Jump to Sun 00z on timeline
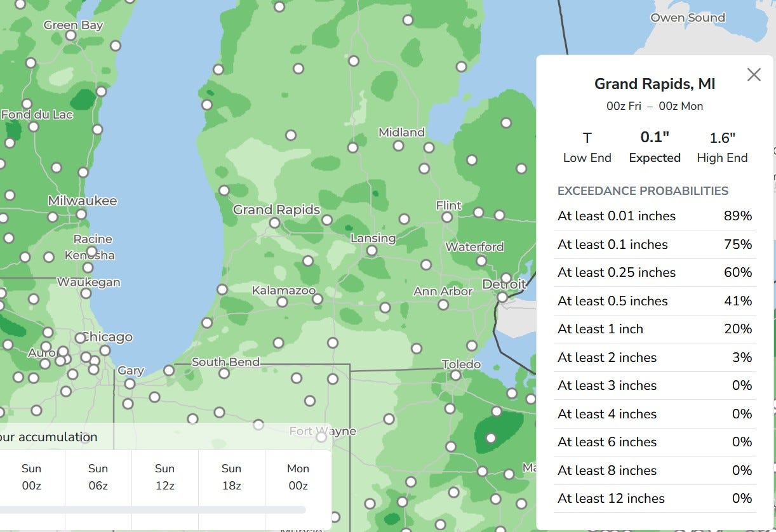This screenshot has height=532, width=776. click(x=31, y=477)
